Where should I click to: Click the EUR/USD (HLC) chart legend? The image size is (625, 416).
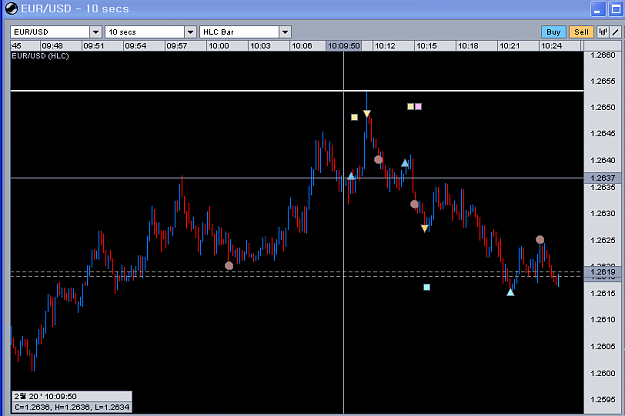click(40, 56)
